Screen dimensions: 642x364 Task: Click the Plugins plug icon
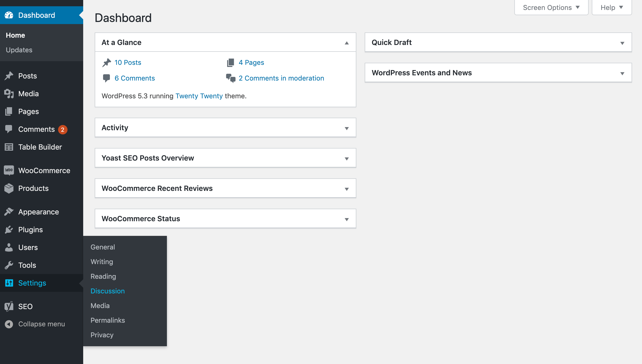pos(9,230)
